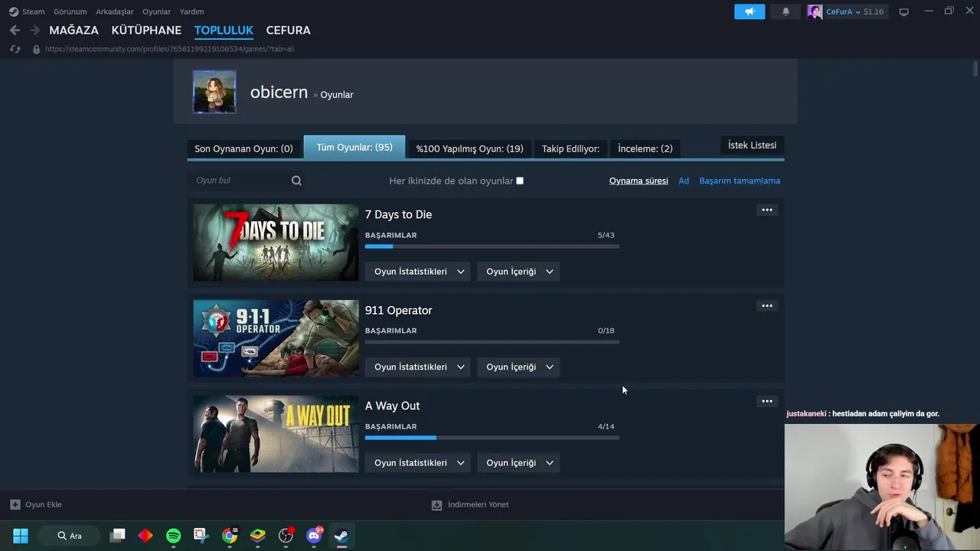Open the more options menu for A Way Out
Image resolution: width=980 pixels, height=551 pixels.
tap(766, 401)
